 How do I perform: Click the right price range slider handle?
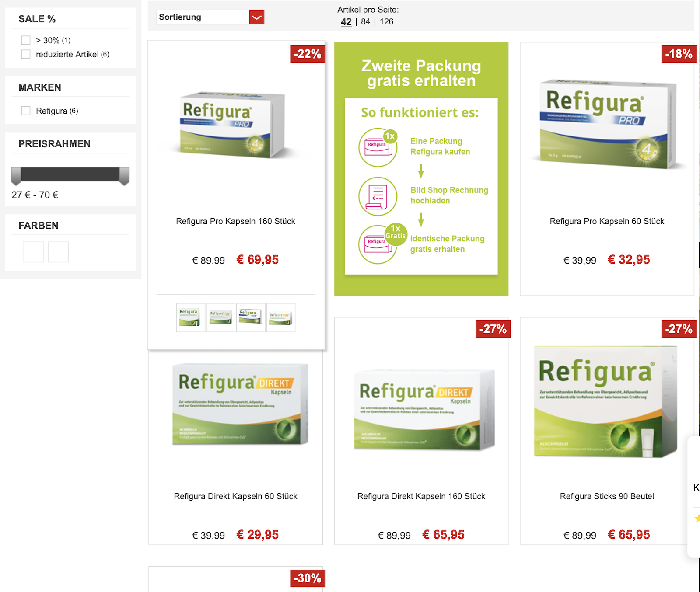(x=124, y=176)
